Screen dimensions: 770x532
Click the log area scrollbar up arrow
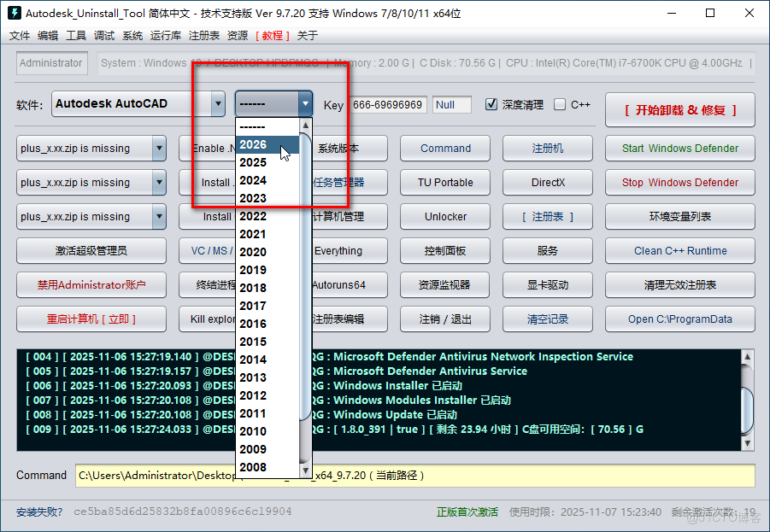tap(747, 358)
